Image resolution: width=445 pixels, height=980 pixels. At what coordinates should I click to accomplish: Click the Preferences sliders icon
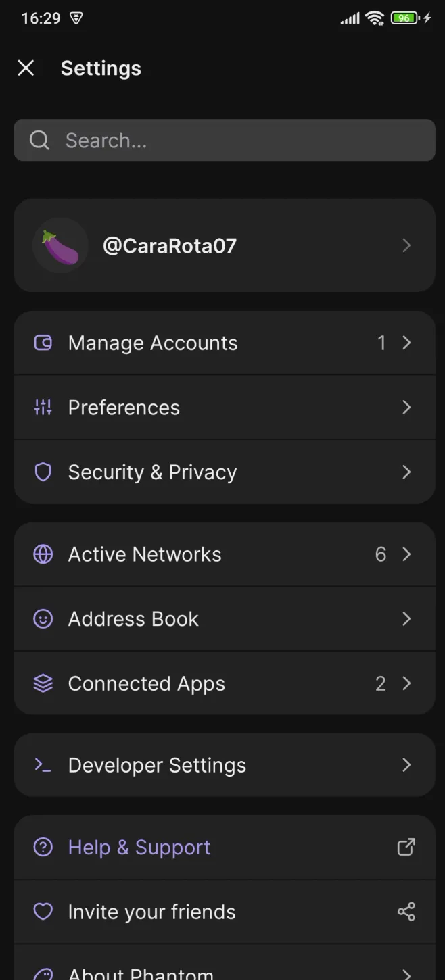point(43,407)
